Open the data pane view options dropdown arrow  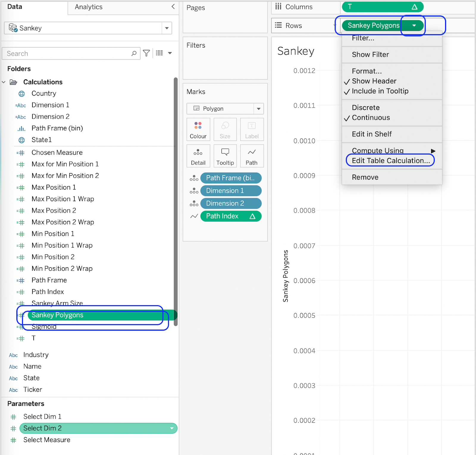coord(170,53)
